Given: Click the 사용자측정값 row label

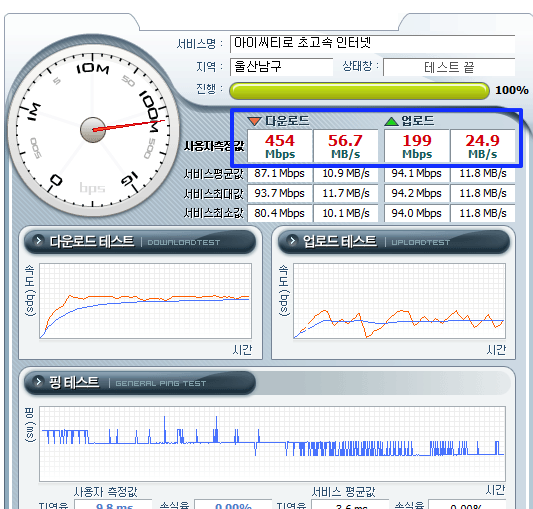Looking at the screenshot, I should point(214,146).
